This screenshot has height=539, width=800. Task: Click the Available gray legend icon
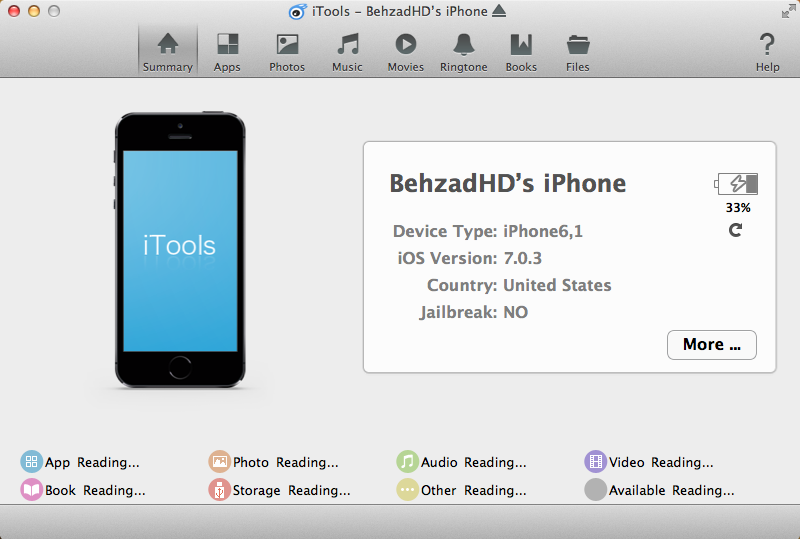click(595, 490)
